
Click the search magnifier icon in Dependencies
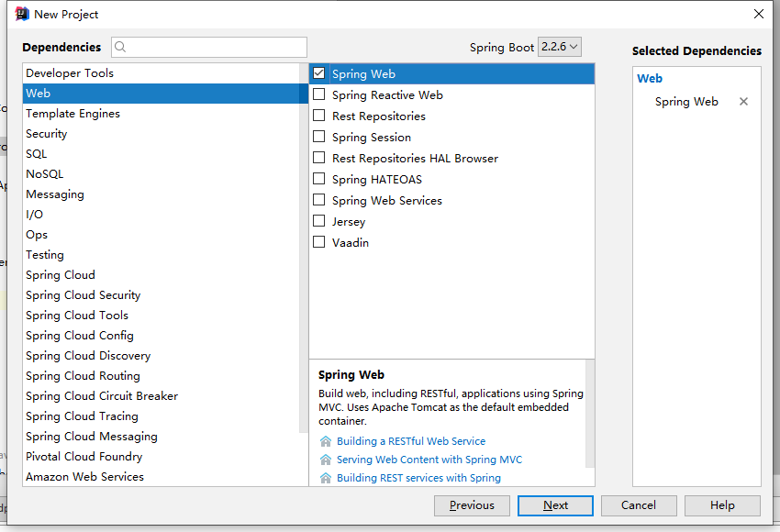pyautogui.click(x=120, y=47)
